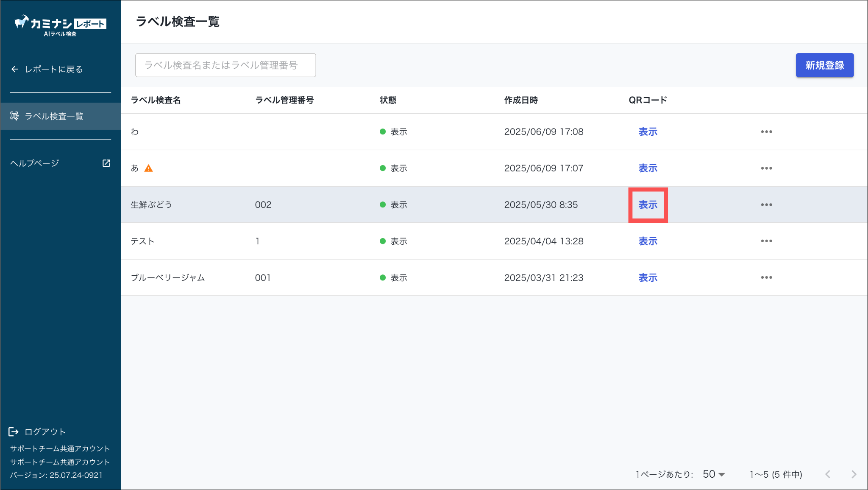868x490 pixels.
Task: Click the external link icon next to ヘルプページ
Action: tap(106, 163)
